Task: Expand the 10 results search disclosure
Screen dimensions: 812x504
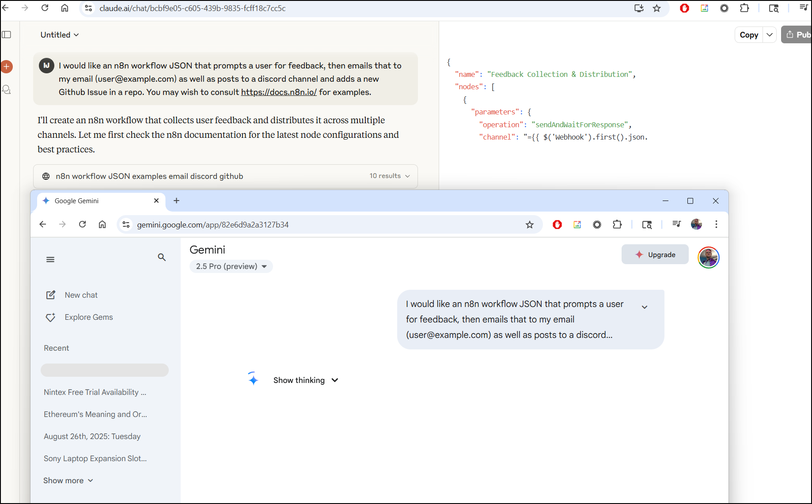Action: (x=390, y=176)
